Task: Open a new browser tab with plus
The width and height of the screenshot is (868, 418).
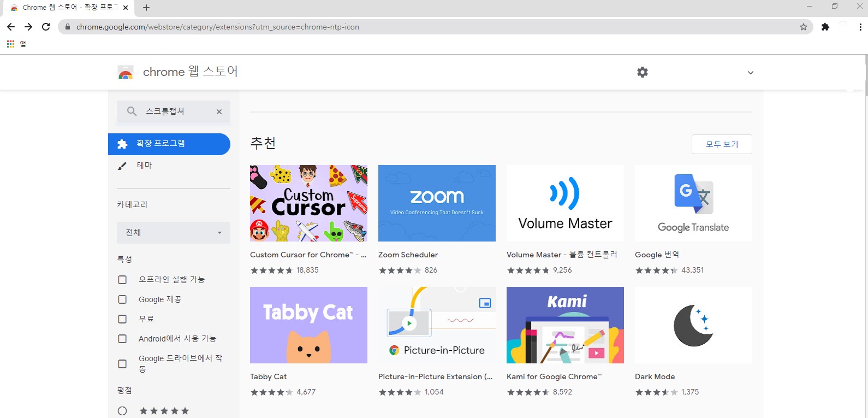Action: tap(146, 8)
